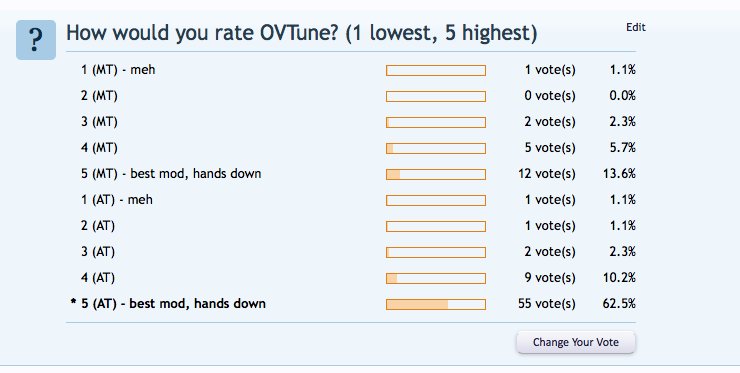Screen dimensions: 740x373
Task: Select bold '5 (AT) - best mod' option
Action: pos(173,304)
